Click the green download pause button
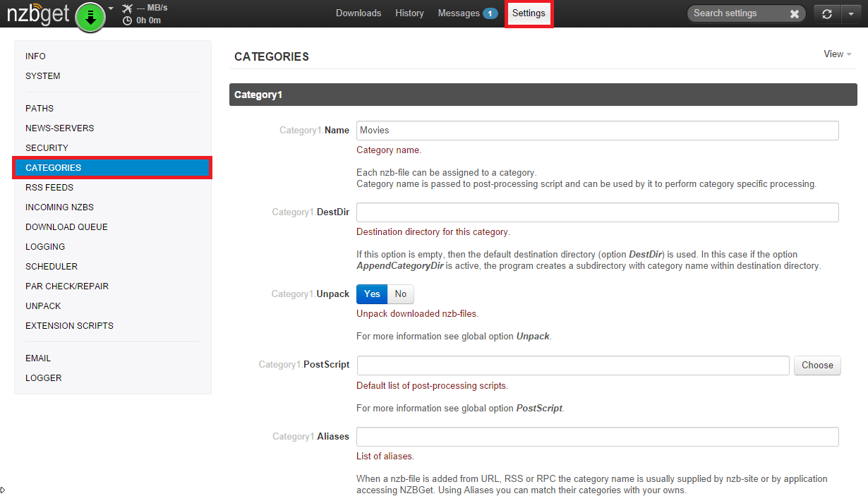Image resolution: width=868 pixels, height=501 pixels. click(90, 17)
